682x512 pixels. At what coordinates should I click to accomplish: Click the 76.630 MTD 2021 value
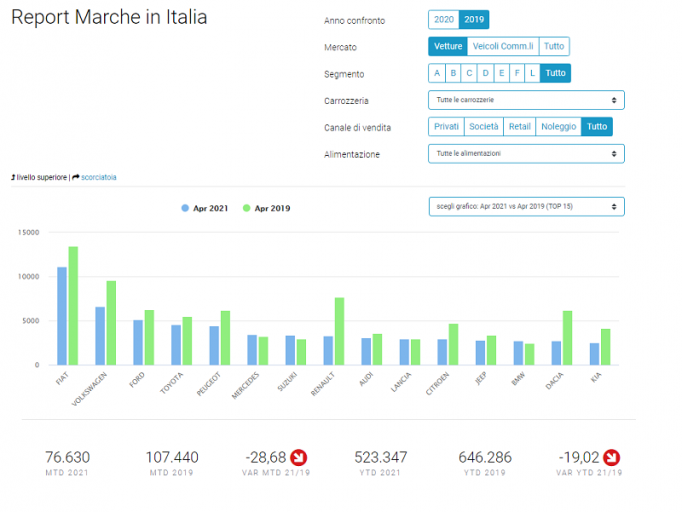[x=67, y=458]
